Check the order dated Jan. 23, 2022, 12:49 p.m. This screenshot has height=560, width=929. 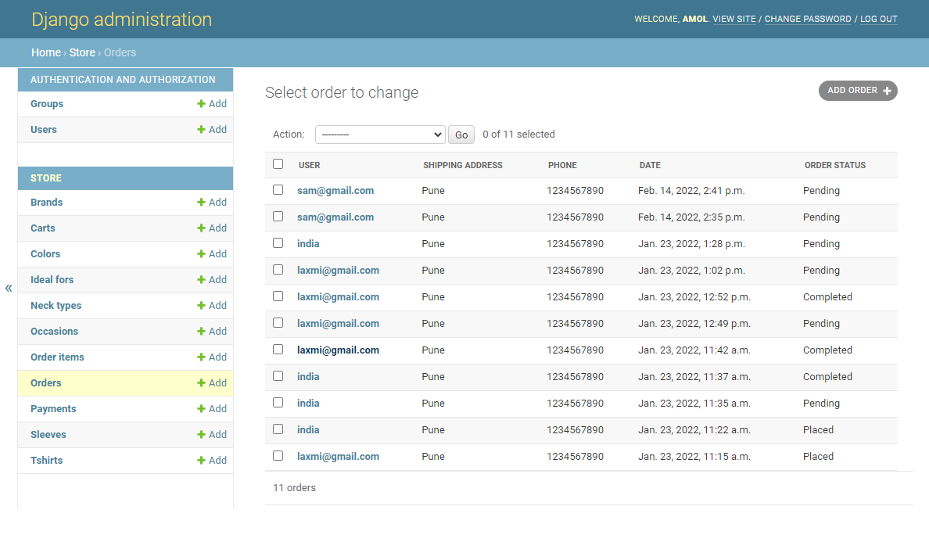(278, 323)
